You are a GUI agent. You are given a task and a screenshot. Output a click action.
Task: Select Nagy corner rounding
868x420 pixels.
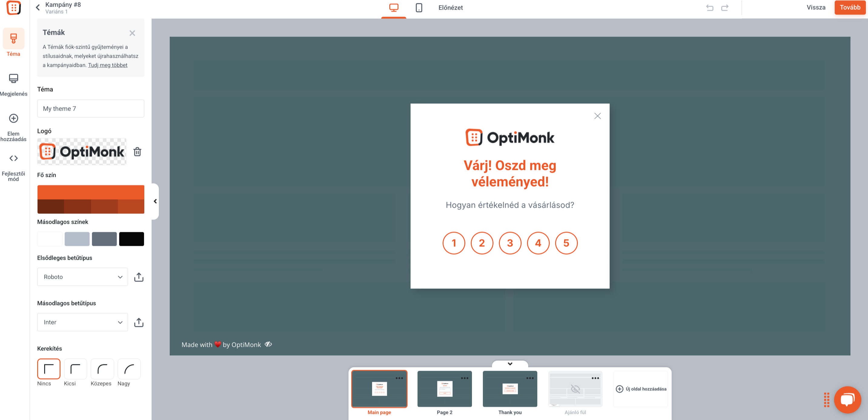coord(129,369)
